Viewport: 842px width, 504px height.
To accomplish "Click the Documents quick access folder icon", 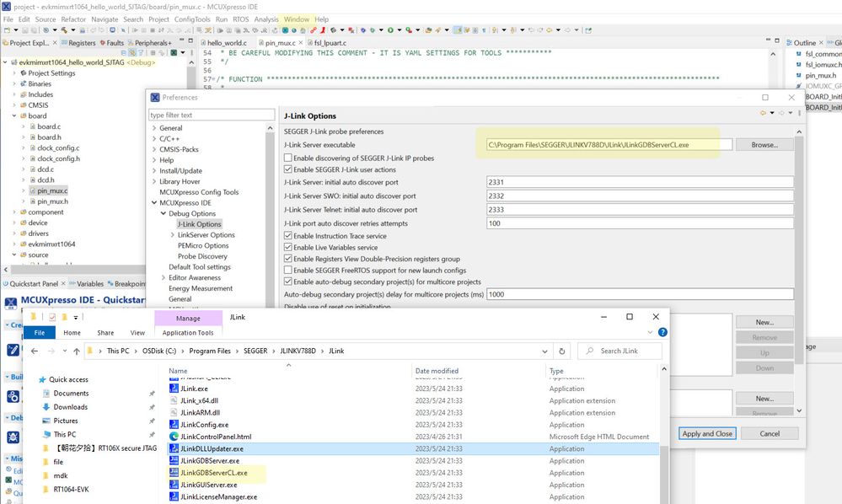I will tap(46, 393).
